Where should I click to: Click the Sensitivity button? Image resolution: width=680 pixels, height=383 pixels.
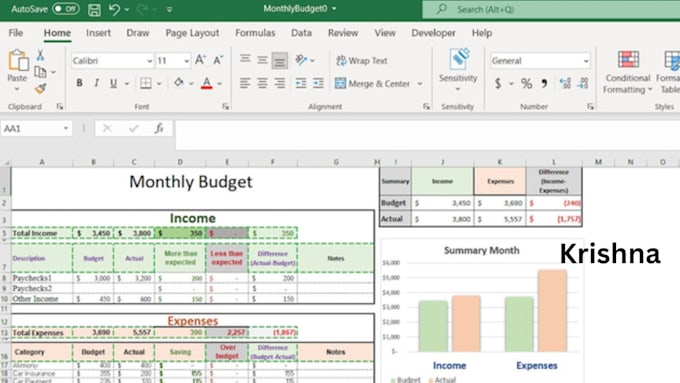pos(458,69)
